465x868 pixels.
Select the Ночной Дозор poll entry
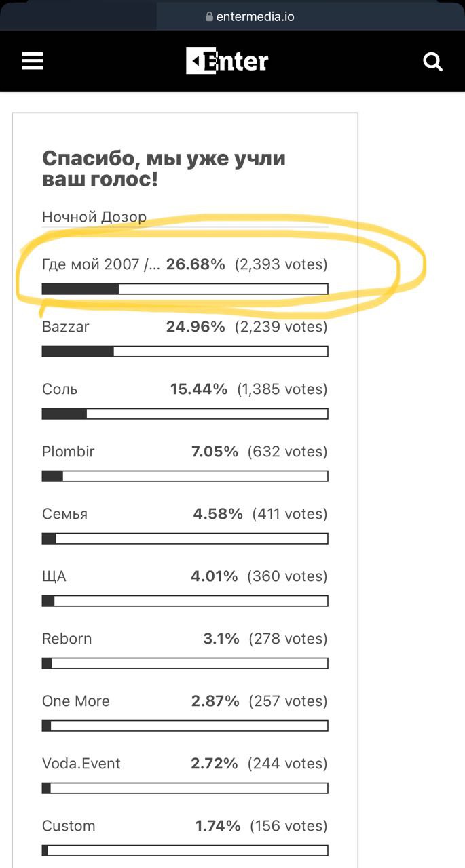coord(94,217)
